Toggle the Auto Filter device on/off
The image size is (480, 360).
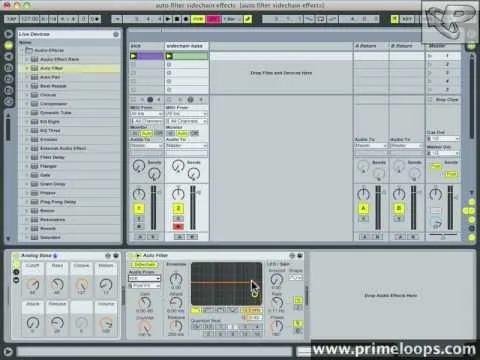click(132, 255)
